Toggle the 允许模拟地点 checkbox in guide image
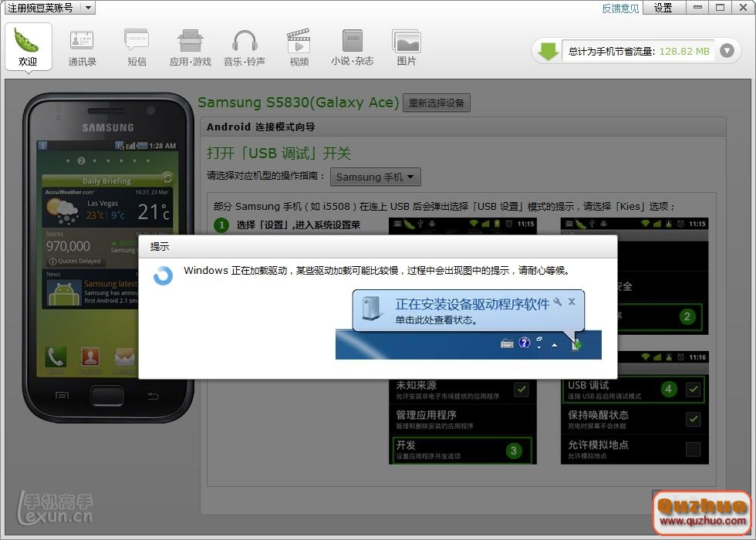 coord(694,449)
